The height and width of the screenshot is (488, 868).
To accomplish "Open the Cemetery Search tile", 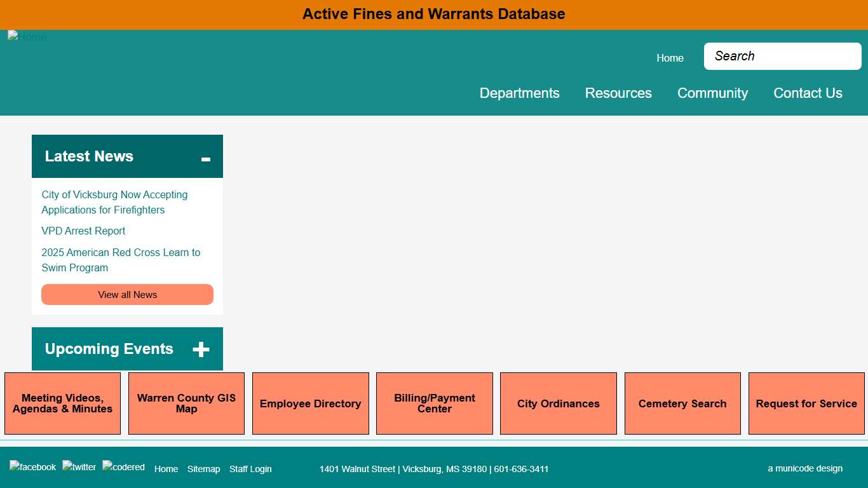I will (682, 403).
